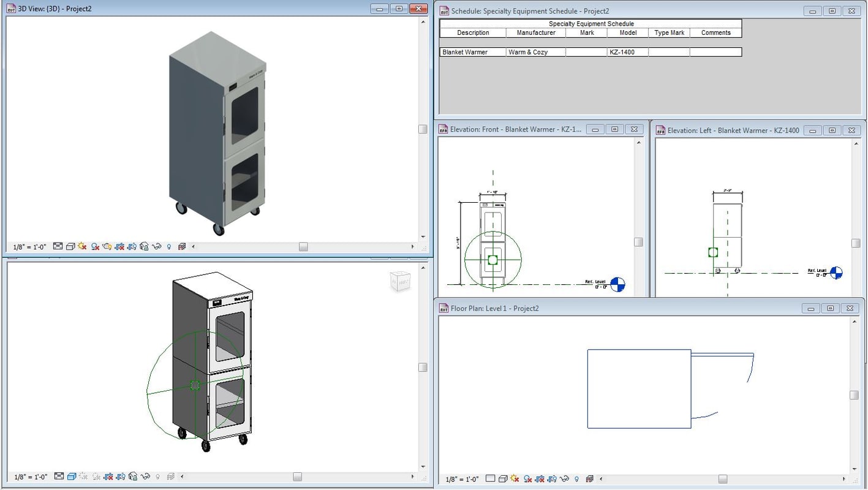868x490 pixels.
Task: Toggle Sun Path in top 3D view
Action: click(x=82, y=246)
